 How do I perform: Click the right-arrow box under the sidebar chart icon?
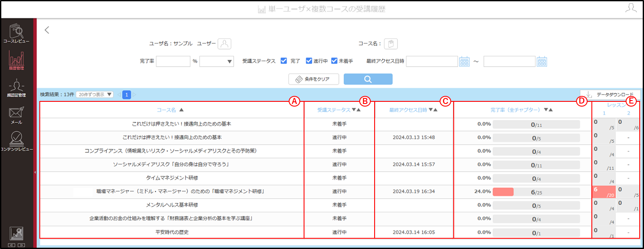click(x=21, y=245)
